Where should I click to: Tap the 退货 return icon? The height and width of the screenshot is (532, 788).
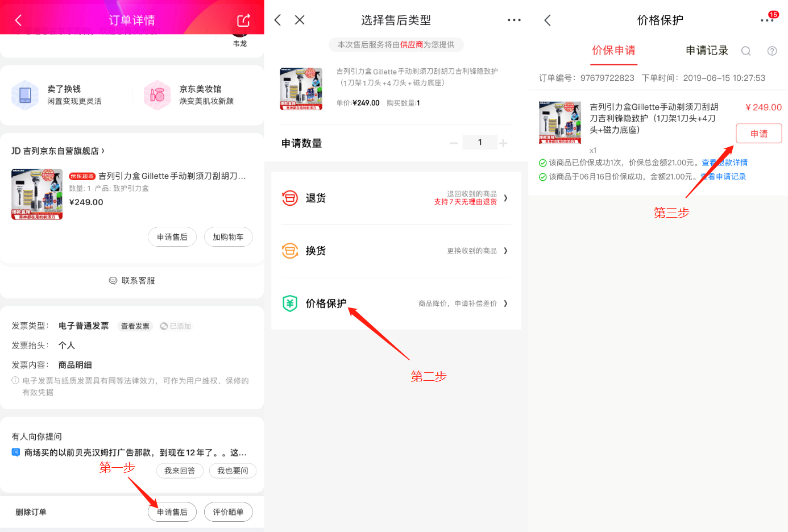(x=290, y=198)
